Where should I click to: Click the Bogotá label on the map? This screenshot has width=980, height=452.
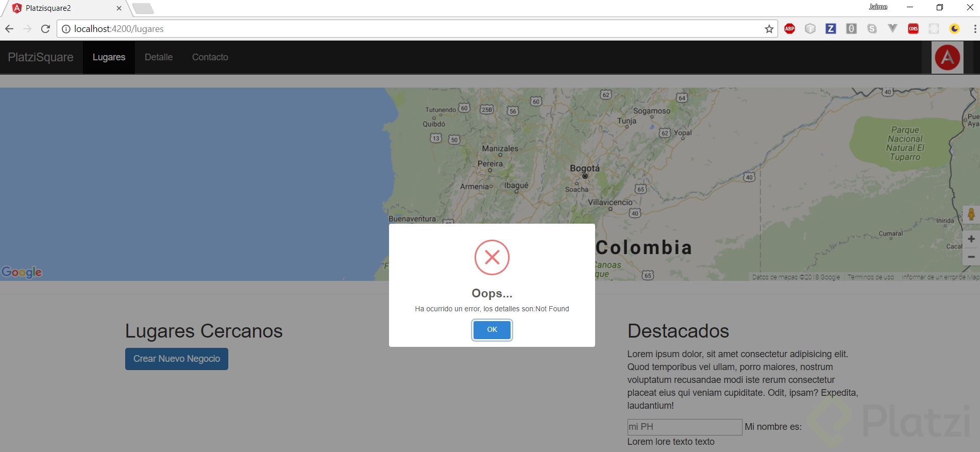point(585,168)
